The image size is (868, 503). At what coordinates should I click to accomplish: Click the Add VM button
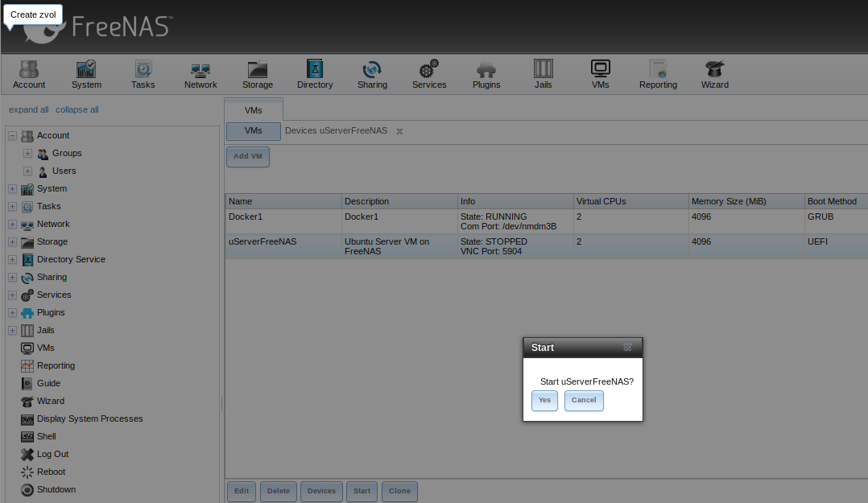point(248,157)
